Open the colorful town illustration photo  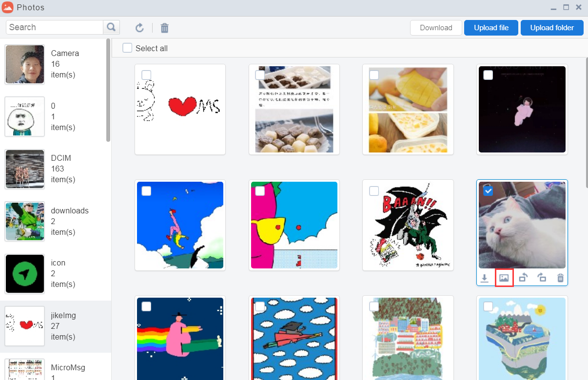408,338
